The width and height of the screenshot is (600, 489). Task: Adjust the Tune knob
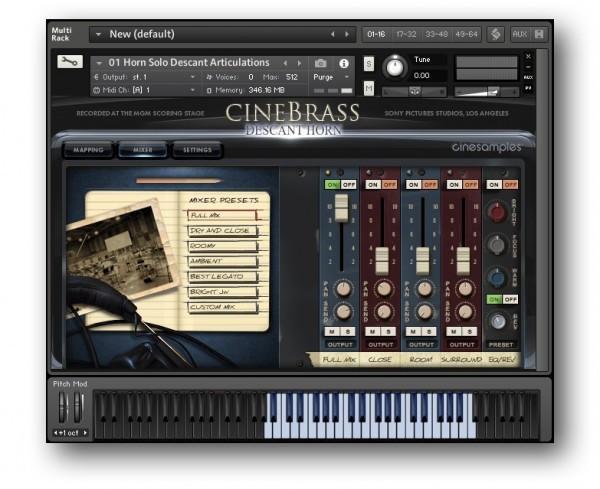point(395,67)
